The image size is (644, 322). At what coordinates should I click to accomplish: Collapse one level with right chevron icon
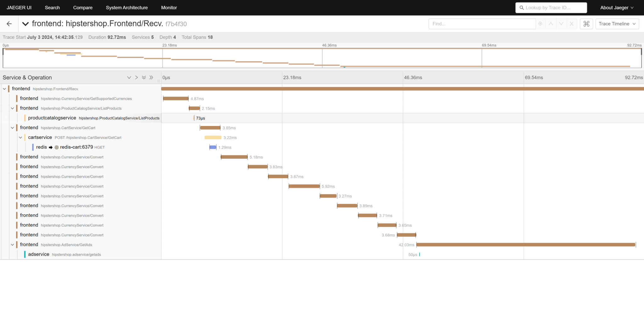tap(136, 77)
